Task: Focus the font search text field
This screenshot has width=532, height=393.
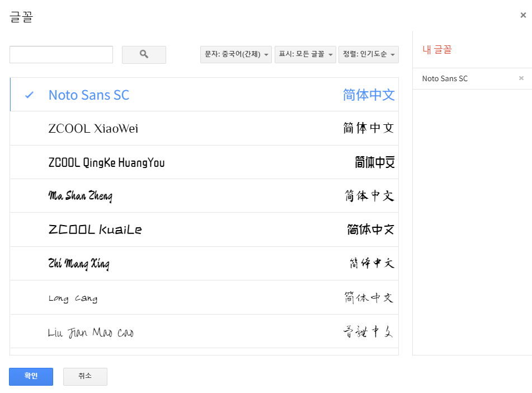Action: (61, 54)
